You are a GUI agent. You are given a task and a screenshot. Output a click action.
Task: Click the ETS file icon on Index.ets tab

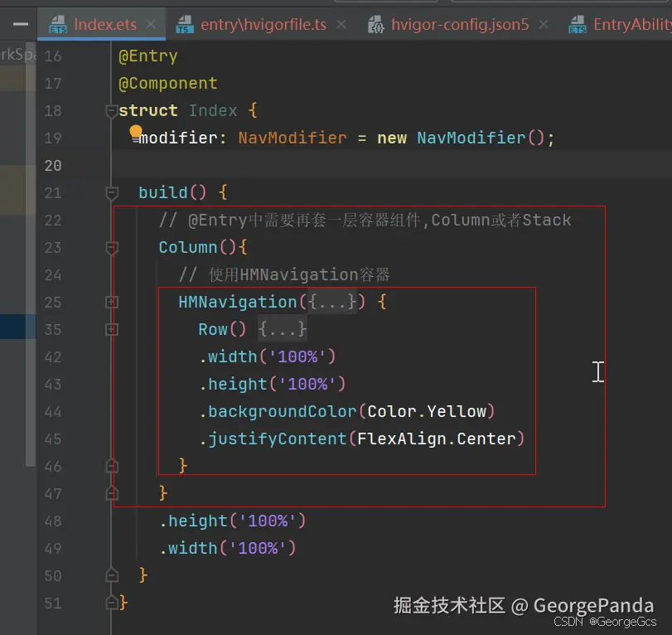pyautogui.click(x=58, y=24)
